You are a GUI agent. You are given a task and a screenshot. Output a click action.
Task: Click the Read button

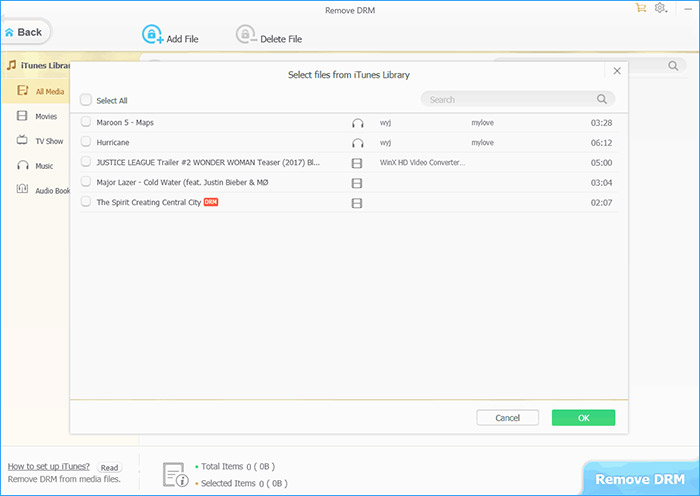(x=109, y=467)
